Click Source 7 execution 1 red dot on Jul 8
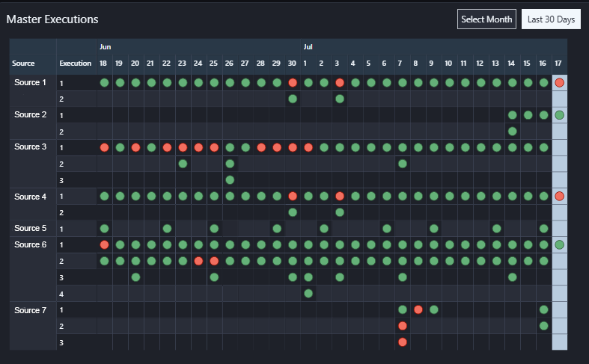 tap(418, 309)
